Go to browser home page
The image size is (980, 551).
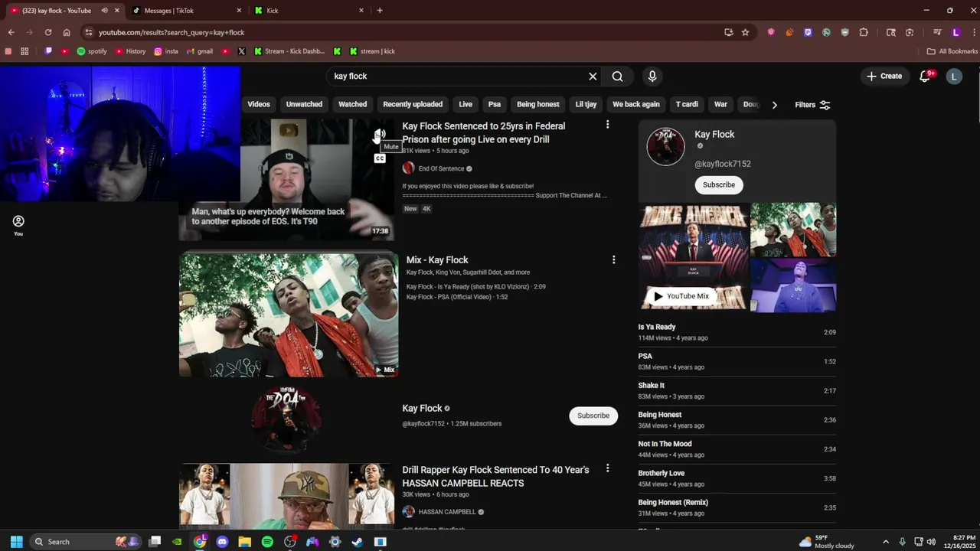67,32
